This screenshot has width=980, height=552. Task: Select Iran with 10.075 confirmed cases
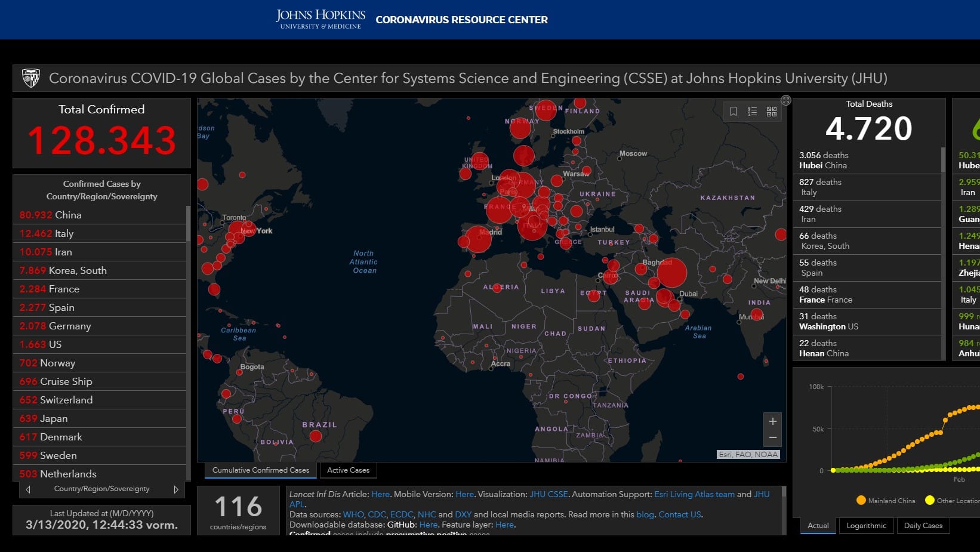99,252
